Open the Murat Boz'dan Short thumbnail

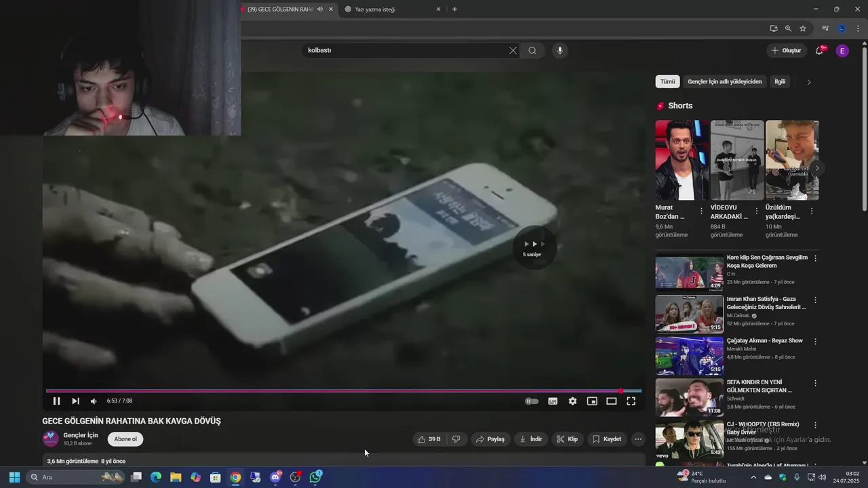(x=682, y=160)
